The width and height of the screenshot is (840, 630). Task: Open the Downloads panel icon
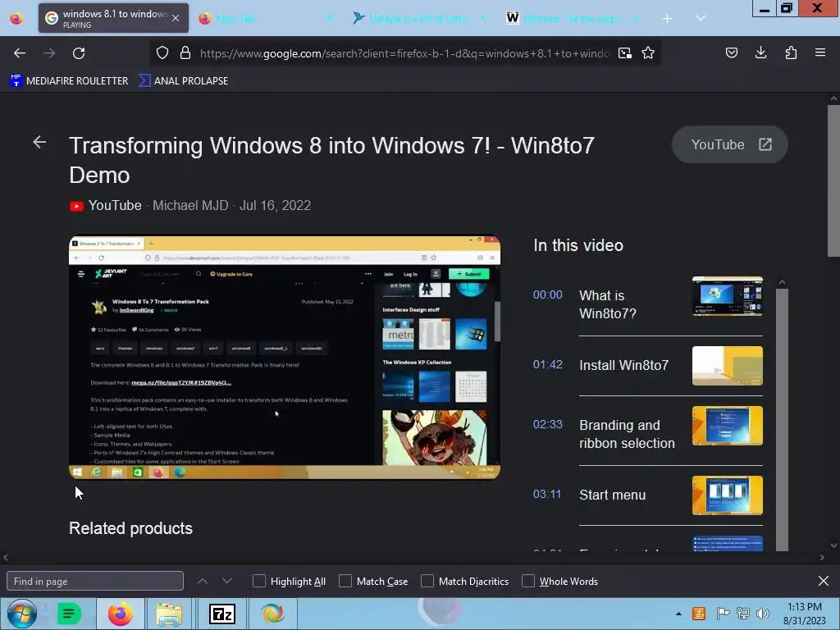[760, 52]
